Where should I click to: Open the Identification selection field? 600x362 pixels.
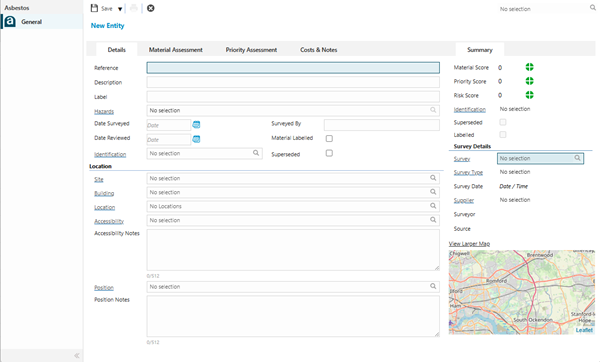204,153
